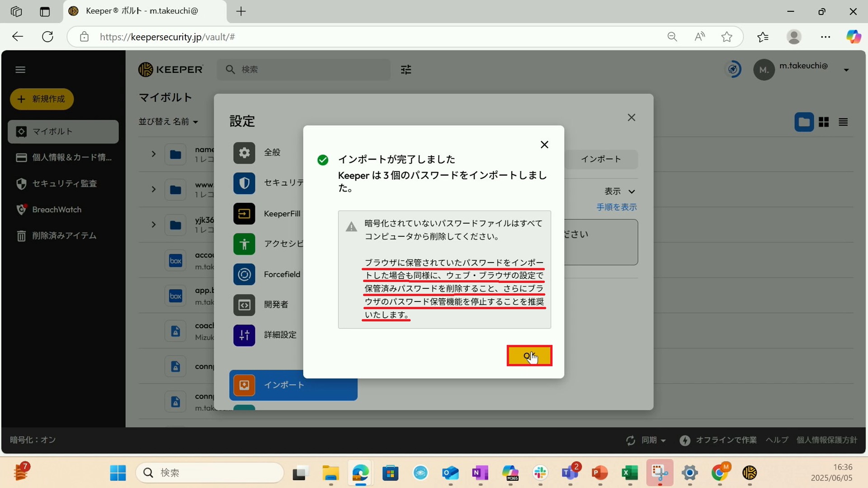Expand the first folder chevron
This screenshot has height=488, width=868.
(154, 154)
